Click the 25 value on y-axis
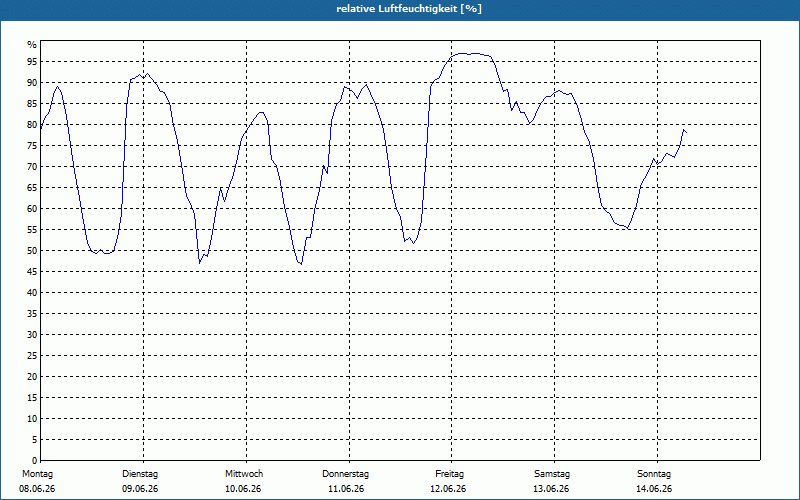 coord(32,356)
